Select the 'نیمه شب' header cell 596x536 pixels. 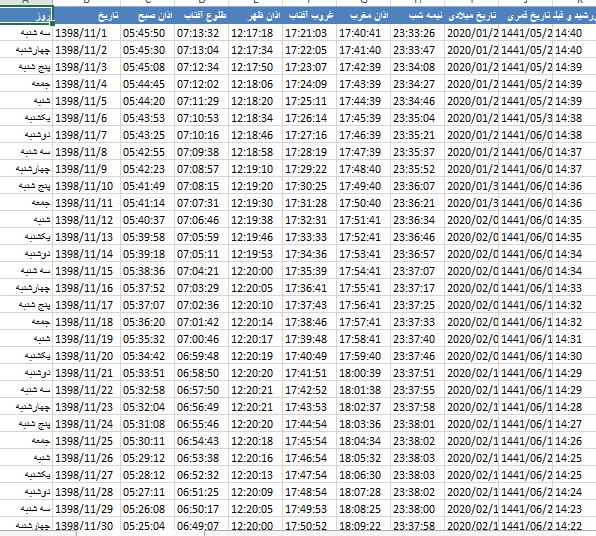tap(417, 16)
